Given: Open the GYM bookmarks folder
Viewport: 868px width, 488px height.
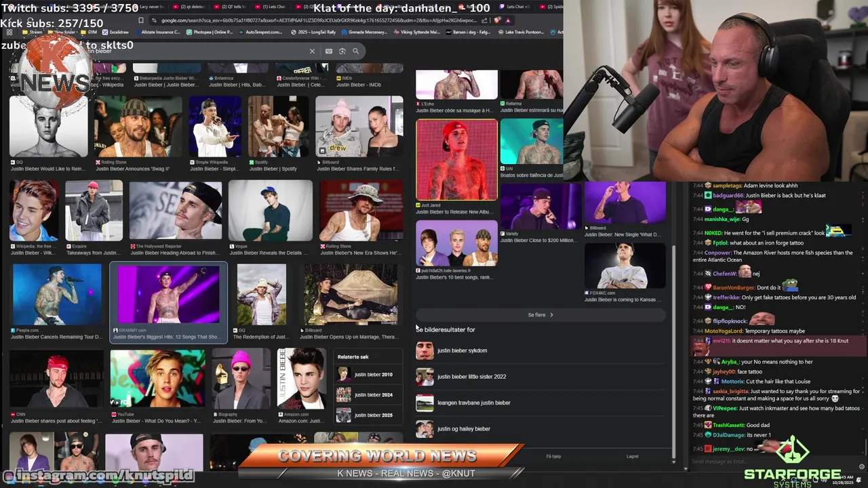Looking at the screenshot, I should point(89,32).
